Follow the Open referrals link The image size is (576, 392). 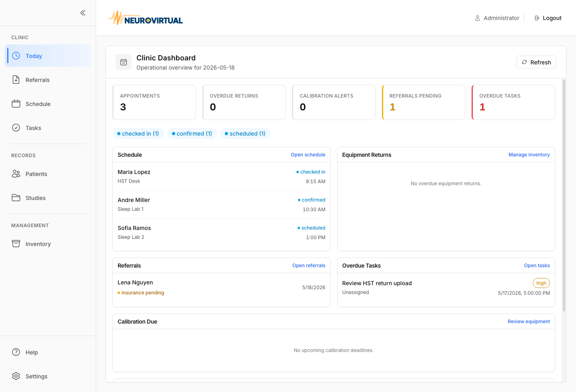[309, 266]
